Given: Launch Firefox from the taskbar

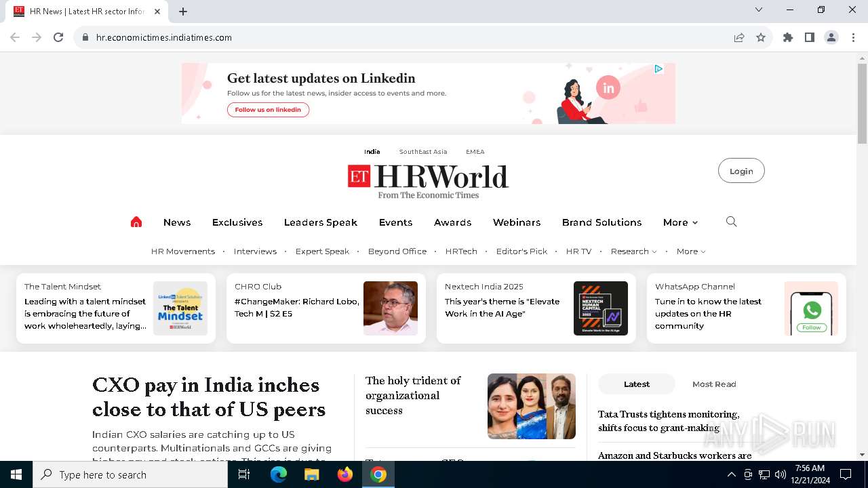Looking at the screenshot, I should pos(345,474).
